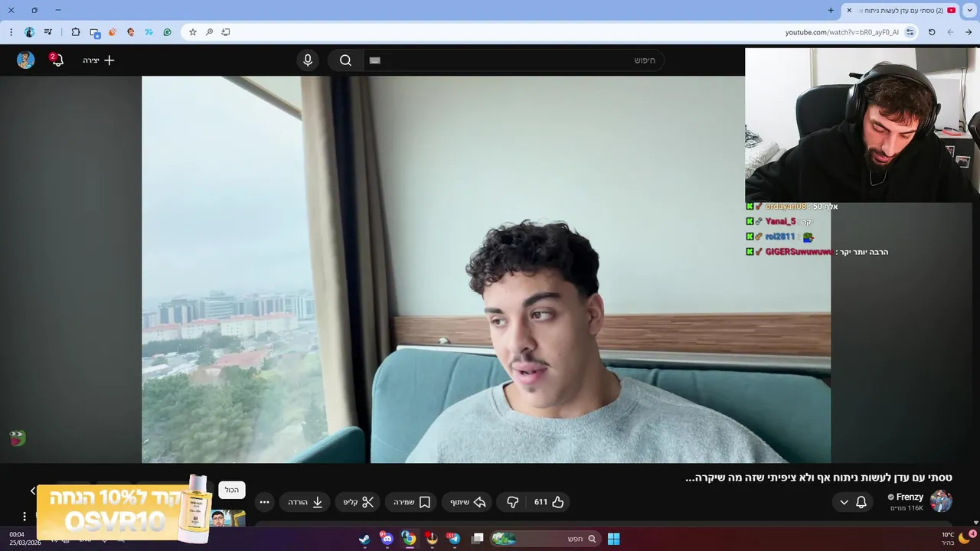The width and height of the screenshot is (980, 551).
Task: Click the main video player frame
Action: [486, 269]
